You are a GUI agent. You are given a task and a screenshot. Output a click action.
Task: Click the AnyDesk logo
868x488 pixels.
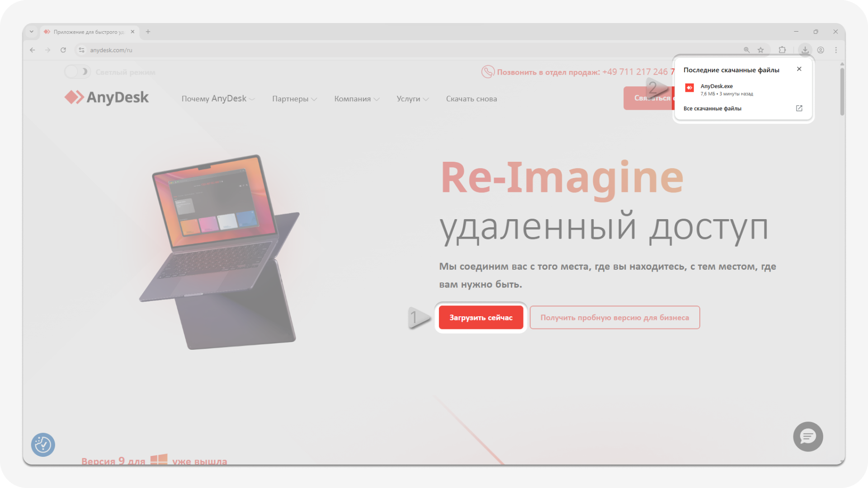(107, 97)
